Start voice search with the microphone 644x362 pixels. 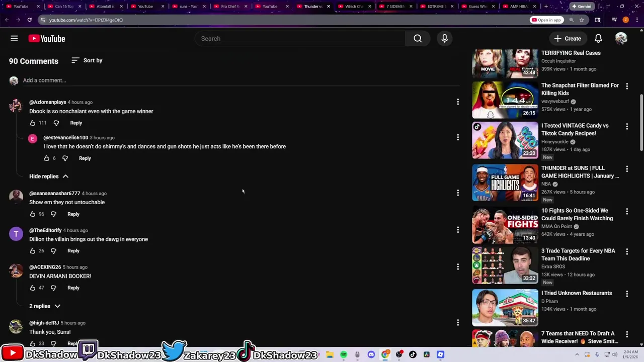(444, 39)
